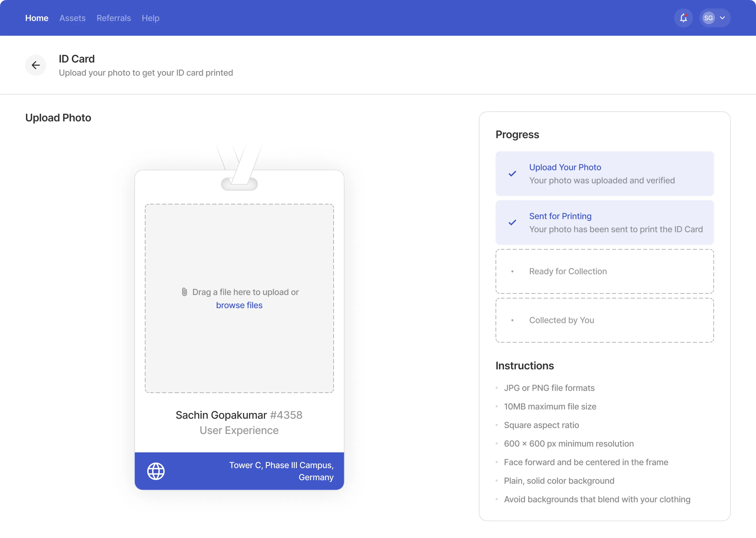This screenshot has width=756, height=538.
Task: Open the notifications bell
Action: [x=683, y=18]
